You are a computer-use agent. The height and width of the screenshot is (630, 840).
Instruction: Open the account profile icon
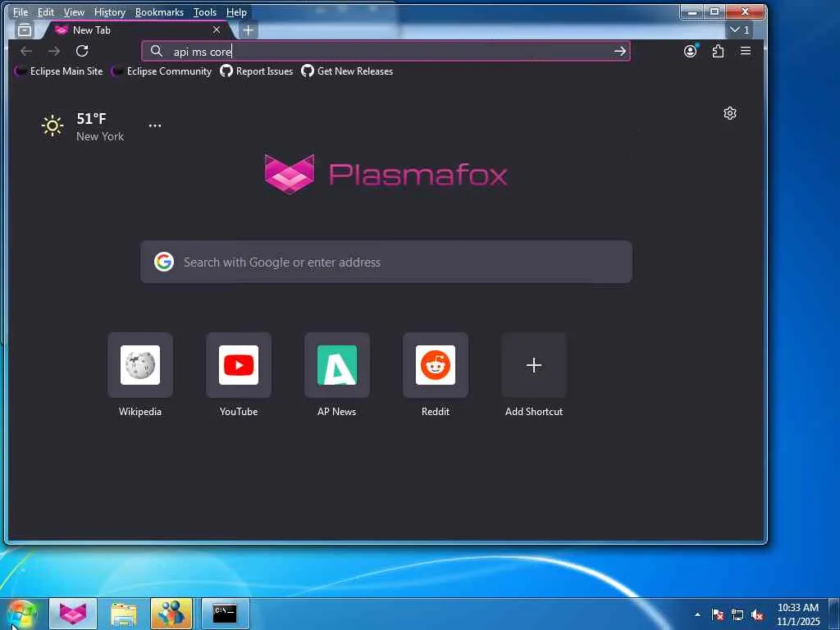pyautogui.click(x=690, y=52)
